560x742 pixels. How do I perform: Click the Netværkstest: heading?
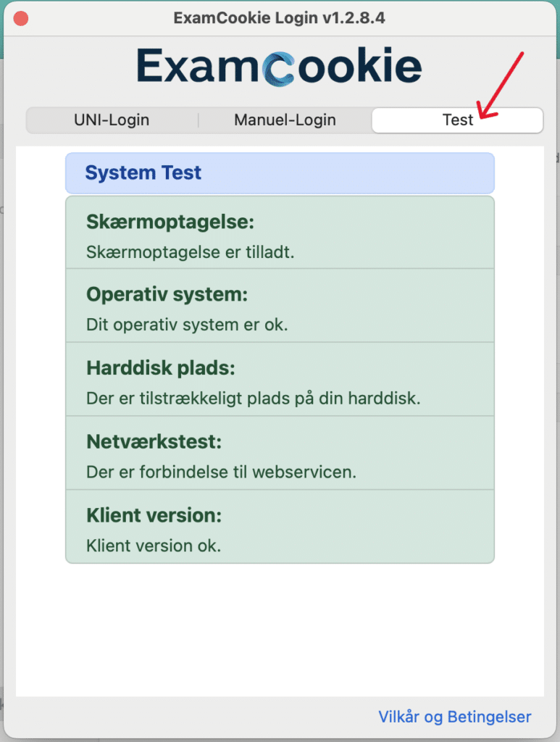click(154, 441)
